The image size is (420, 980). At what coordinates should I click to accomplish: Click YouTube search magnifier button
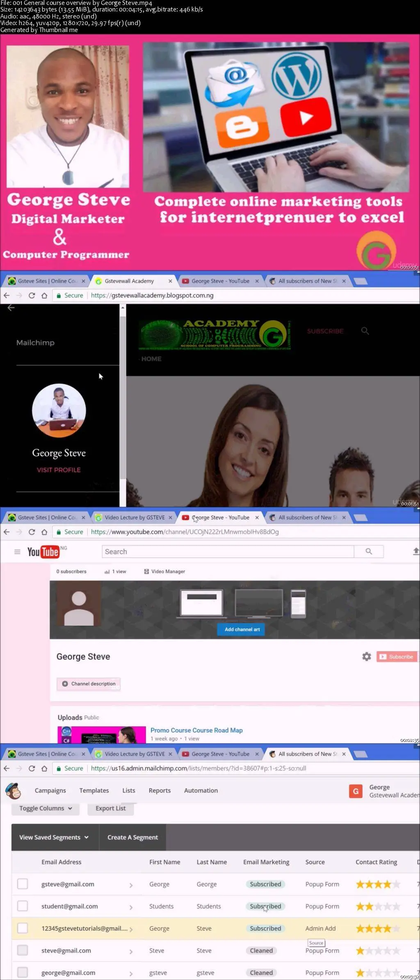[369, 551]
